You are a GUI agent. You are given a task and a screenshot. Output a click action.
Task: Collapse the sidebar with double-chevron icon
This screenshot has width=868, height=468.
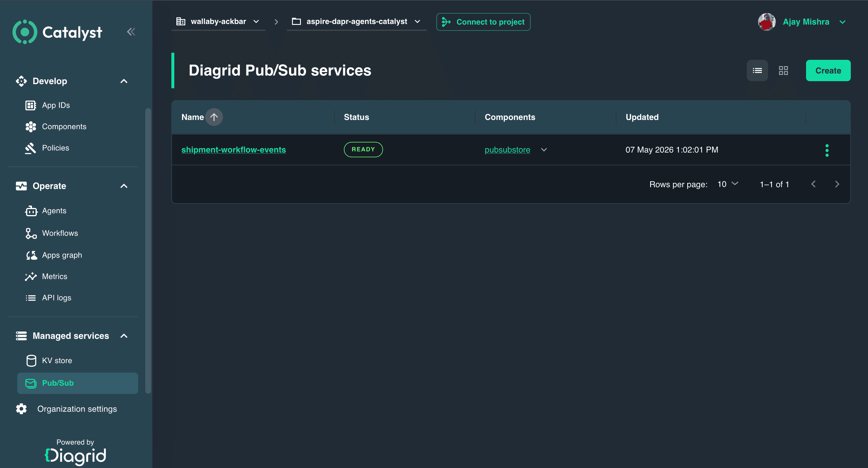pyautogui.click(x=131, y=32)
